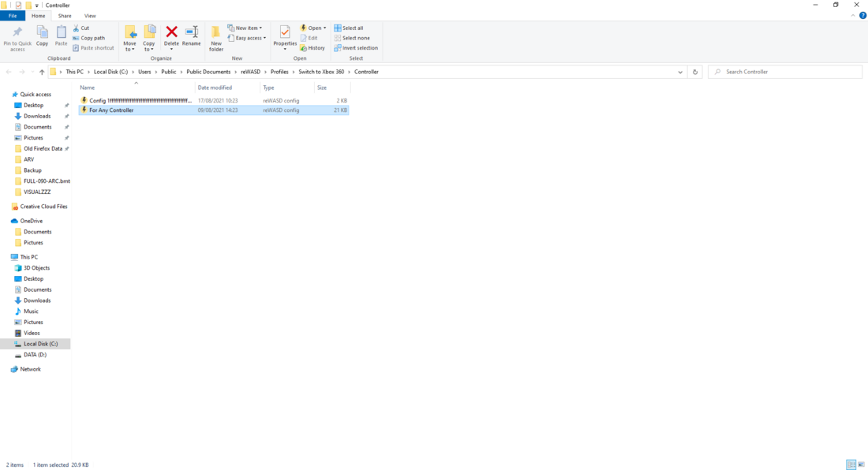Click the History button in the ribbon
868x470 pixels.
tap(312, 48)
